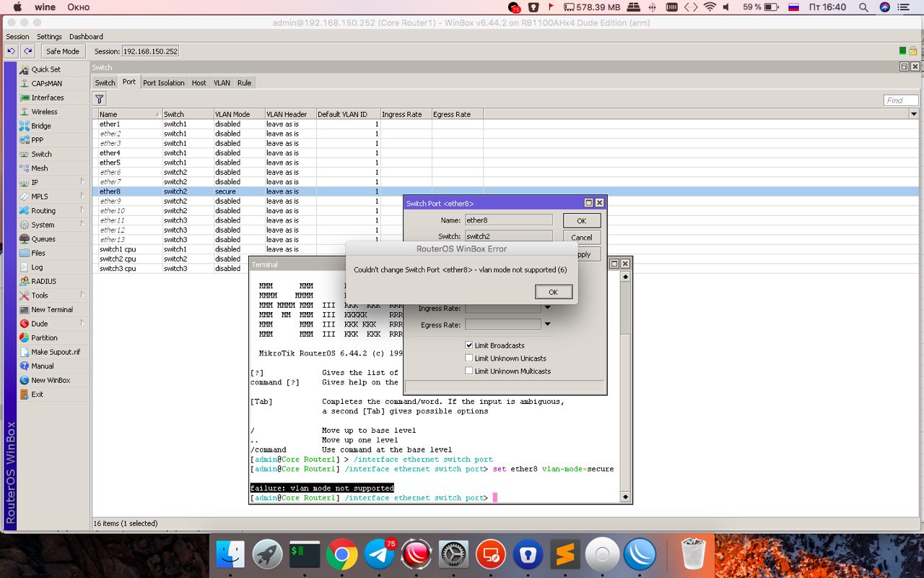Open Ingress Rate dropdown arrow

[547, 309]
